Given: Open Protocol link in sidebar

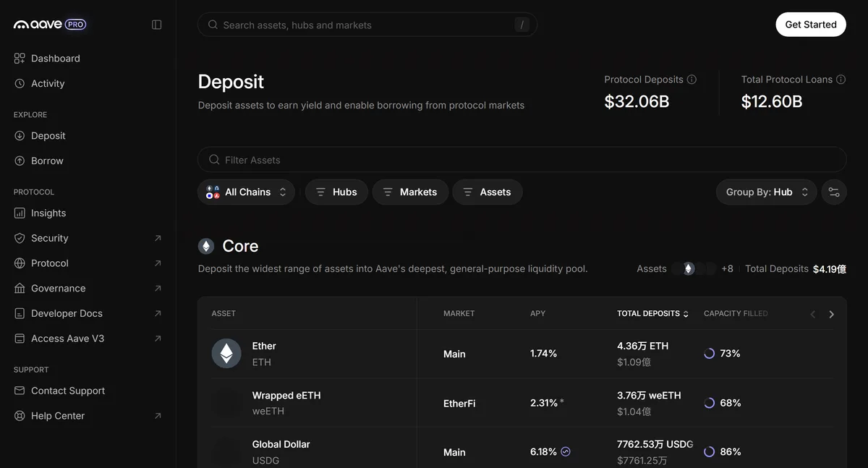Looking at the screenshot, I should pos(88,263).
